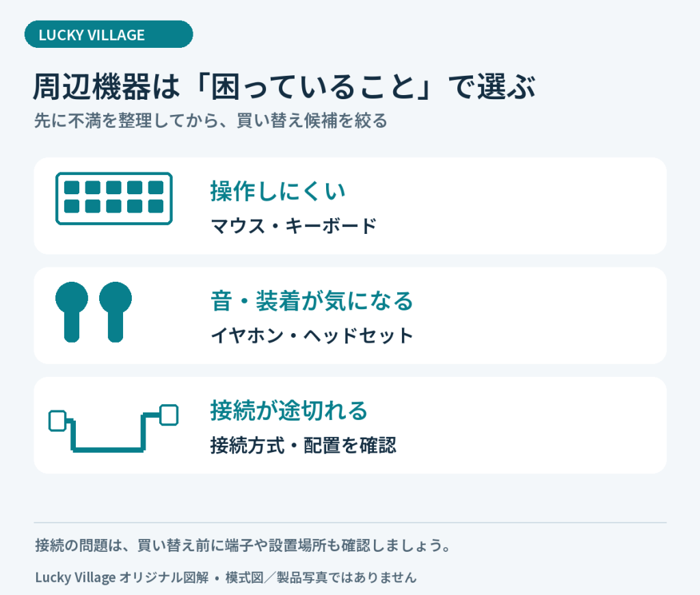The image size is (700, 595).
Task: Click the マウス・キーボード text
Action: pos(294,226)
